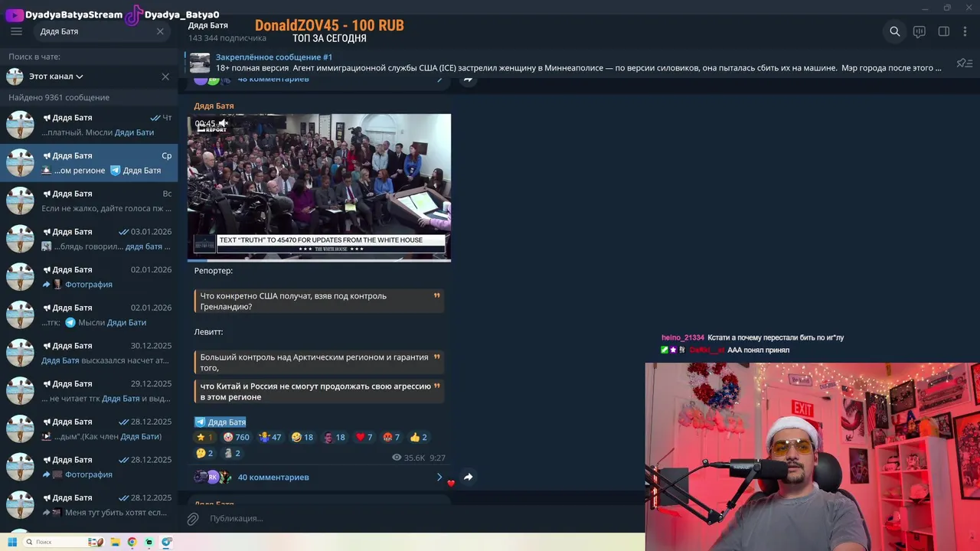Open the Этот канал search scope dropdown

(56, 77)
